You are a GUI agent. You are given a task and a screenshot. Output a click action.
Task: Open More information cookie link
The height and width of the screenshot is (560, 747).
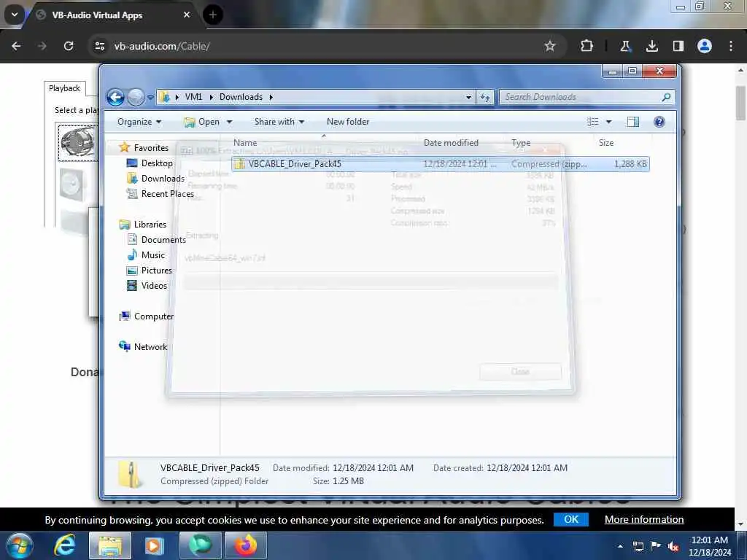coord(644,519)
